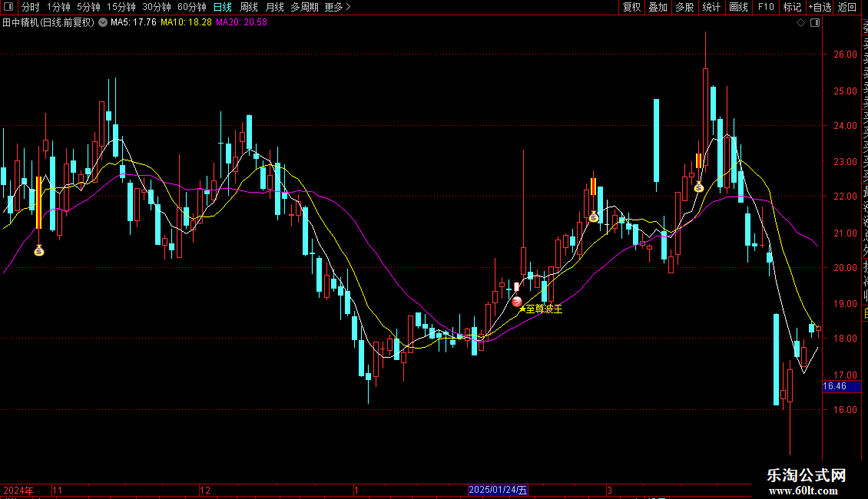The image size is (868, 499).
Task: Select the 分时 intraday tab
Action: pyautogui.click(x=31, y=7)
